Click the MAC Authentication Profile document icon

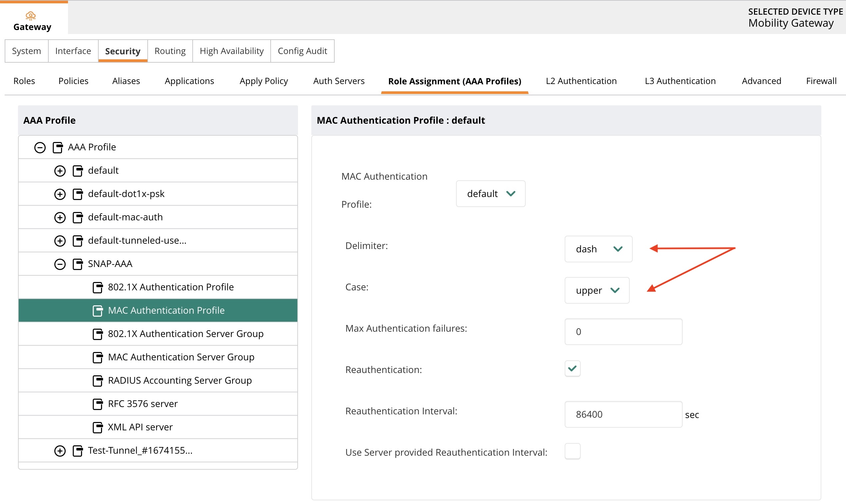pyautogui.click(x=97, y=310)
